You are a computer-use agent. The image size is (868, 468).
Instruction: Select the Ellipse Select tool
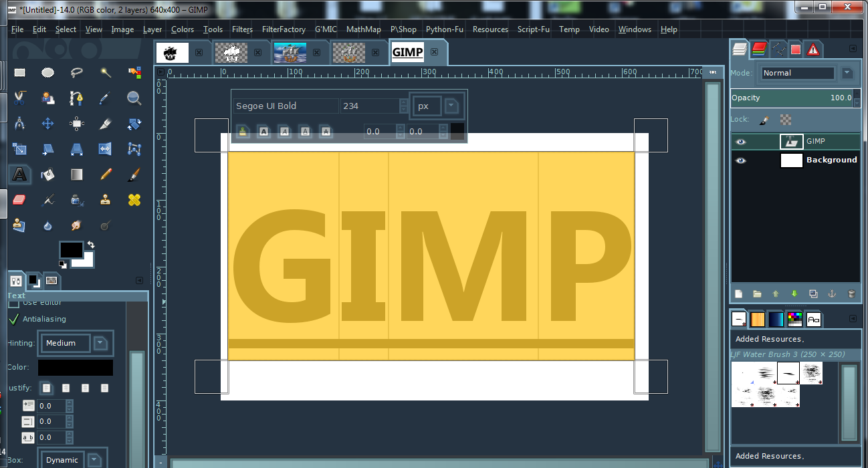point(48,73)
